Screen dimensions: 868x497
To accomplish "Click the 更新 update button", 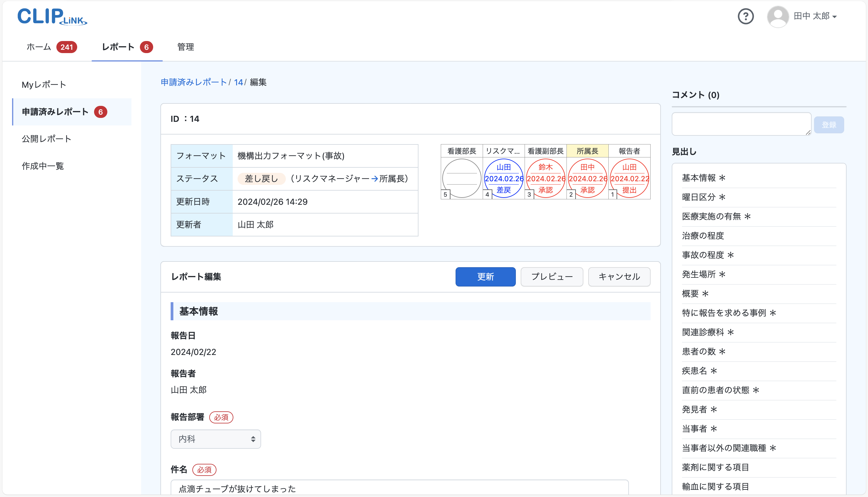I will (x=485, y=277).
